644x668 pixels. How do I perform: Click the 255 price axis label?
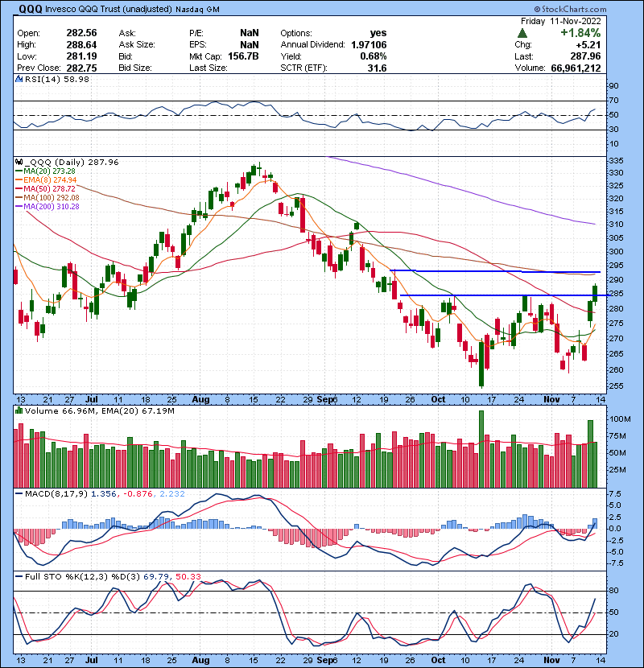(617, 386)
